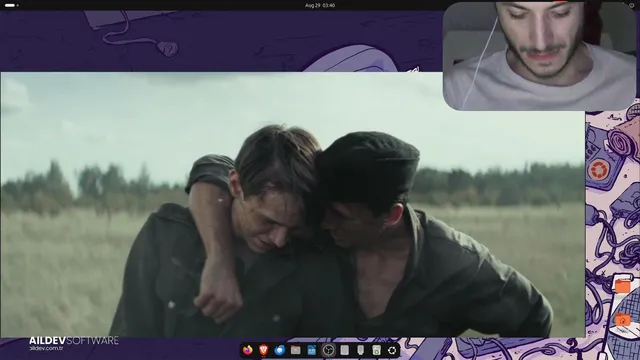Click the webcam overlay thumbnail
Image resolution: width=640 pixels, height=360 pixels.
(540, 56)
